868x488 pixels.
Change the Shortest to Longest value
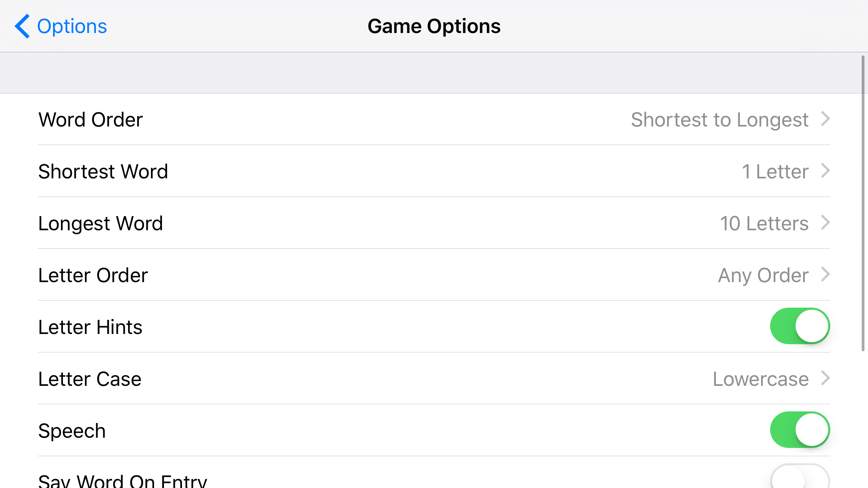click(x=719, y=119)
